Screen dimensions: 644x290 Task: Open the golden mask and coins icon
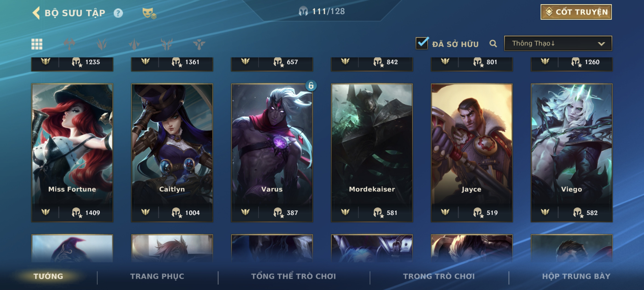[149, 13]
